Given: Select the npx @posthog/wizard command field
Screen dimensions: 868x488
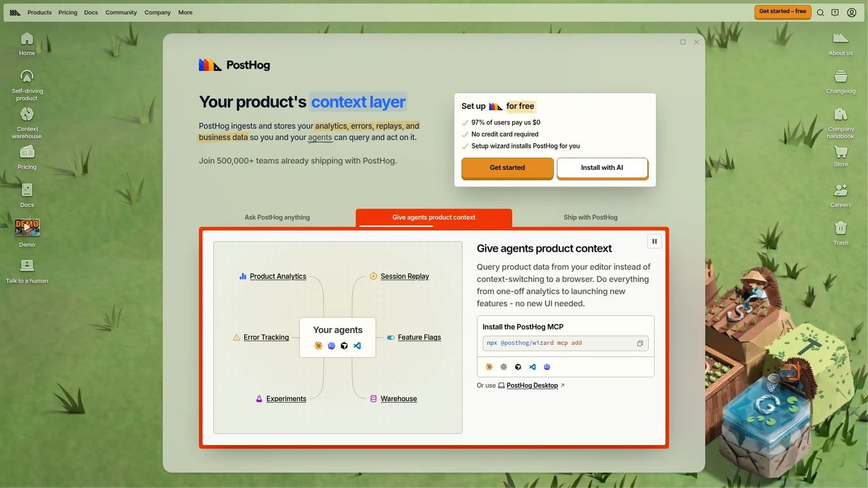Looking at the screenshot, I should pos(565,343).
